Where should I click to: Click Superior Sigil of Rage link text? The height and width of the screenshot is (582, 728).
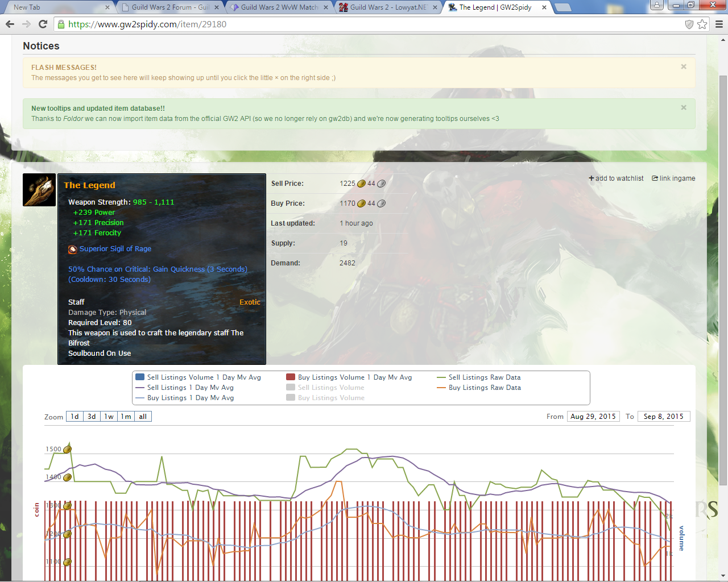pos(115,249)
